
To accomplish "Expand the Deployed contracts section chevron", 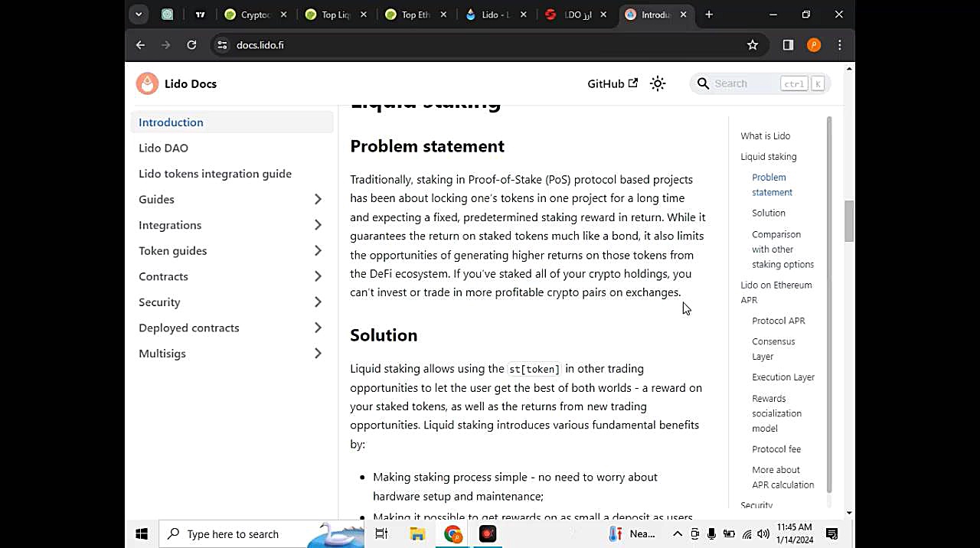I will [x=318, y=328].
